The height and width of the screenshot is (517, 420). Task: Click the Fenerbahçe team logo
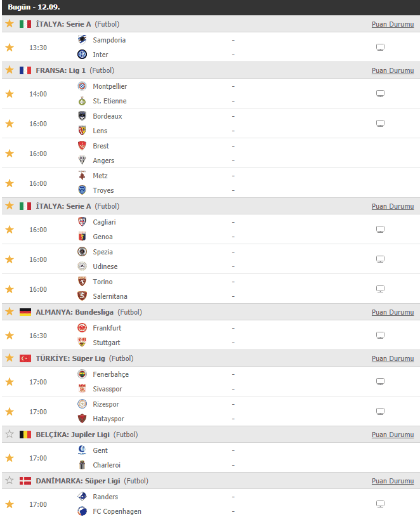point(82,374)
